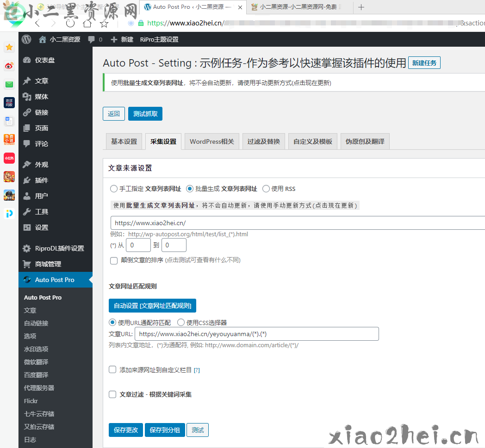
Task: Switch to the 基本设置 tab
Action: 124,141
